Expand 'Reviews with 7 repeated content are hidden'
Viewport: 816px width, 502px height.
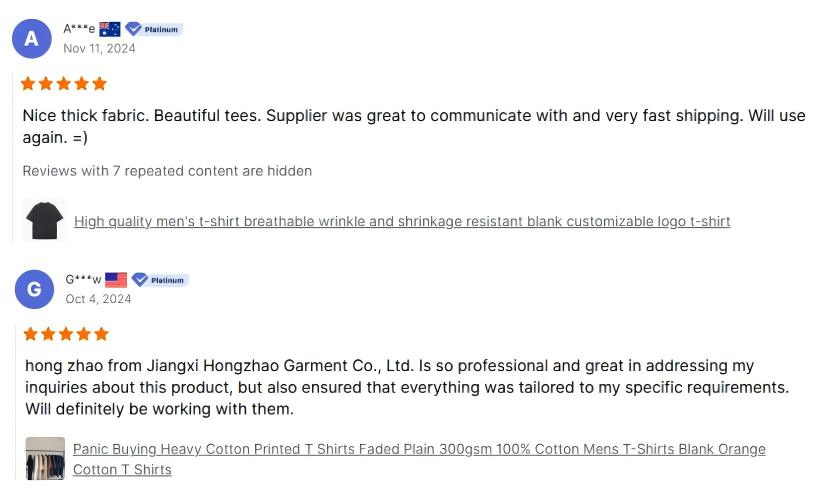[x=167, y=171]
